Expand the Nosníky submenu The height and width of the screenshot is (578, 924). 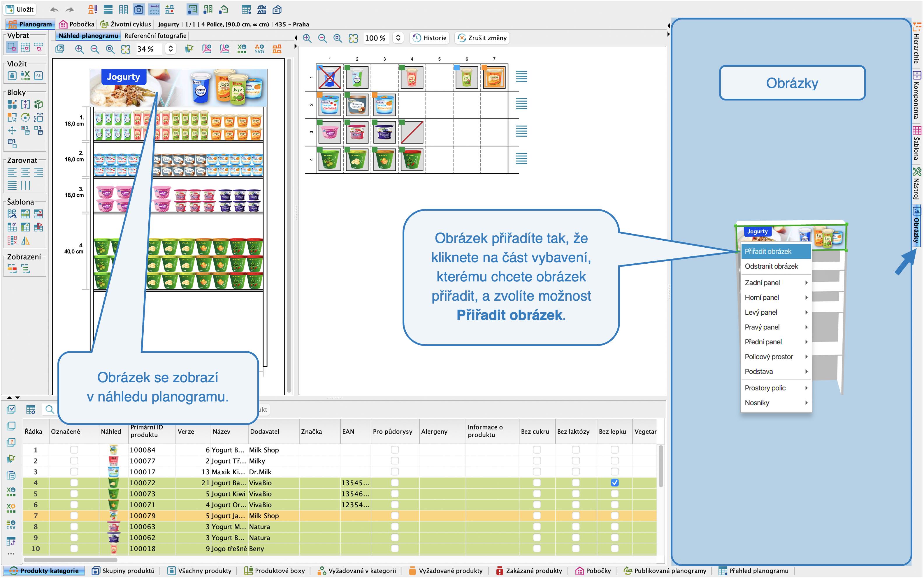pyautogui.click(x=776, y=403)
